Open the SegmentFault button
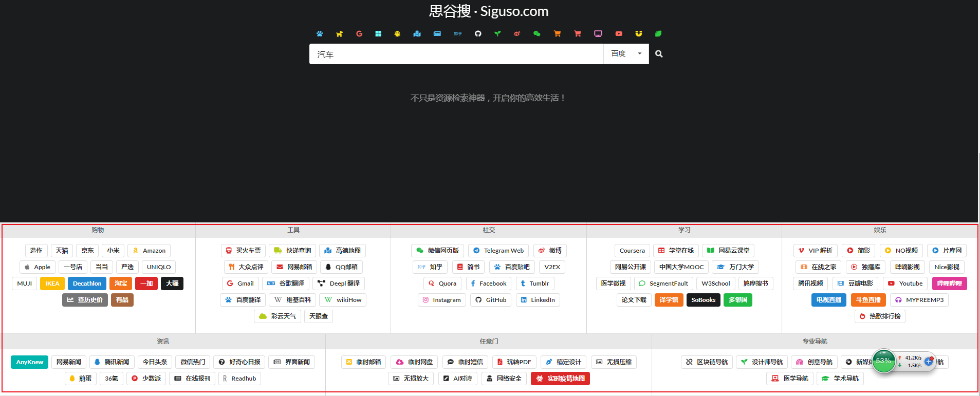 tap(663, 284)
